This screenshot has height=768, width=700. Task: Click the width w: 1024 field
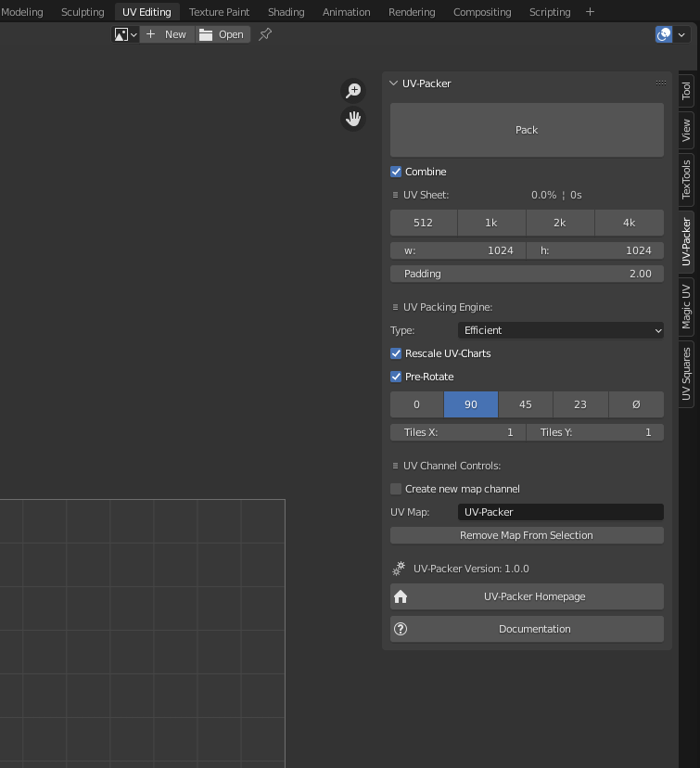(x=458, y=250)
